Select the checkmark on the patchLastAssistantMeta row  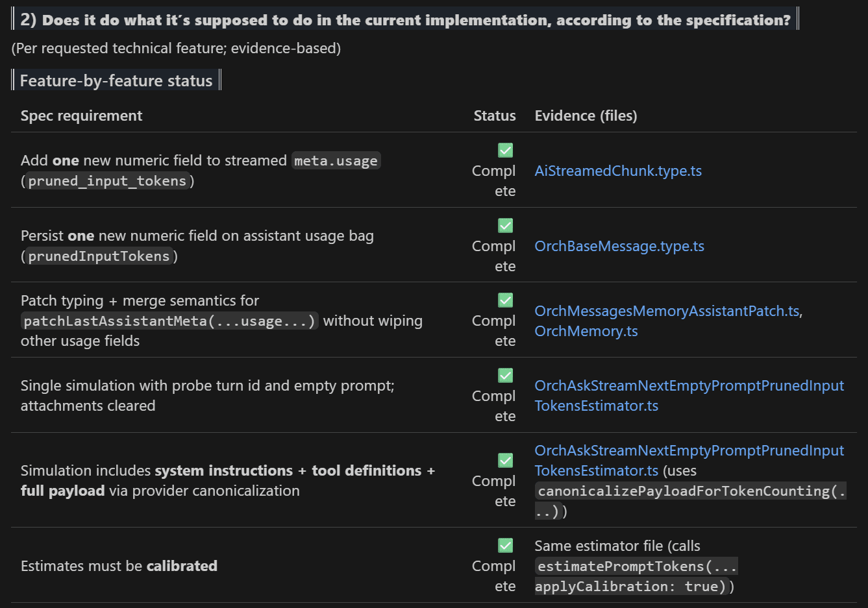click(505, 300)
